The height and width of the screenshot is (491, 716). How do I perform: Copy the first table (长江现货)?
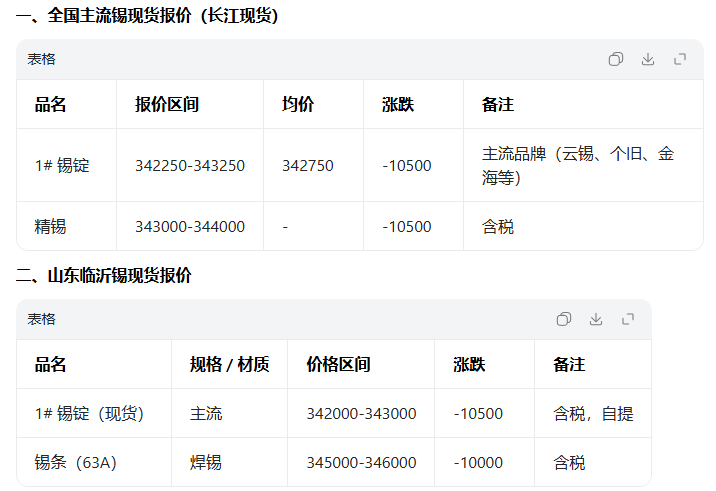click(x=616, y=59)
